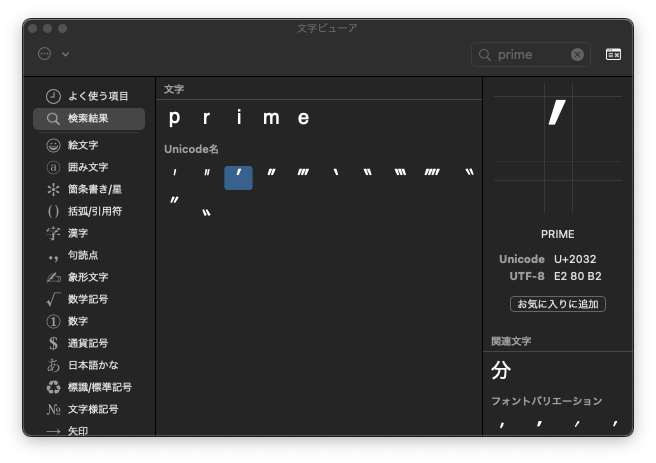
Task: Select 囲み文字 enclosed characters category
Action: tap(88, 167)
